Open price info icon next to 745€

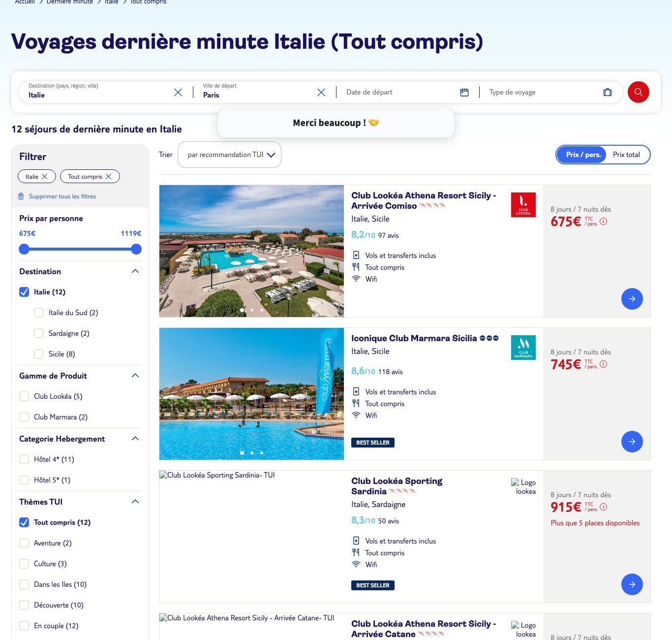pyautogui.click(x=604, y=364)
